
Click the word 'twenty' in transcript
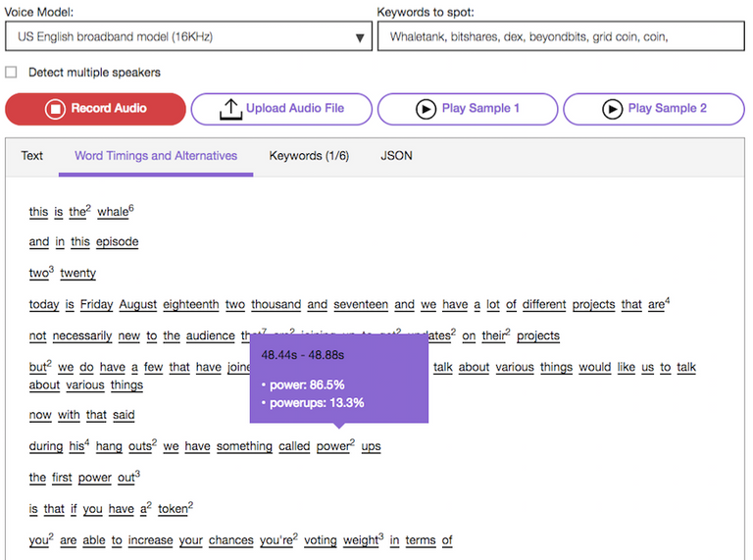(77, 274)
